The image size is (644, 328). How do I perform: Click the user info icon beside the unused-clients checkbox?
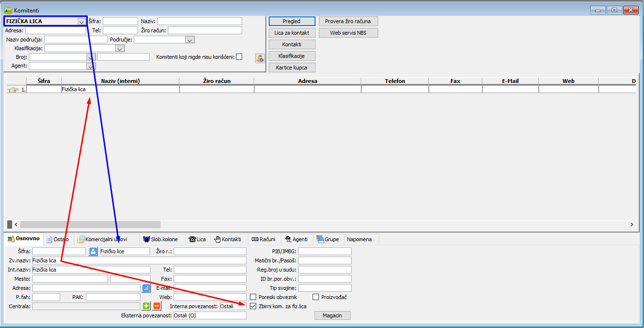click(x=260, y=58)
